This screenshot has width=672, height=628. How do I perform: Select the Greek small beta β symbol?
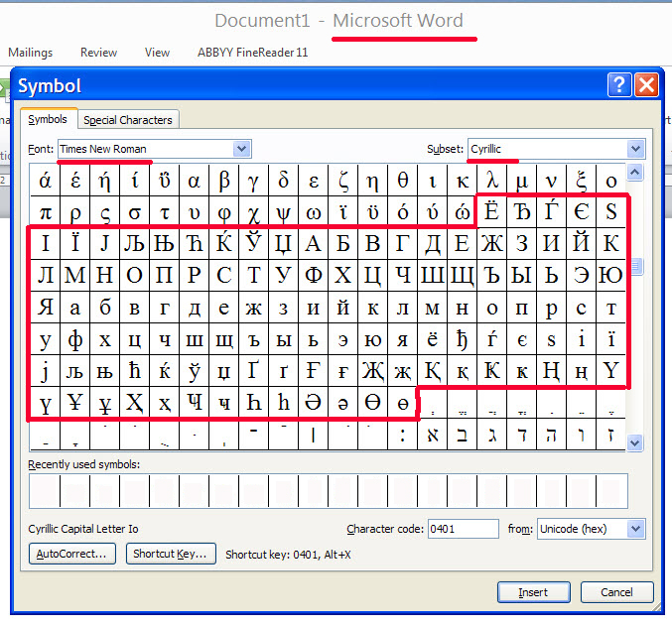pyautogui.click(x=223, y=181)
